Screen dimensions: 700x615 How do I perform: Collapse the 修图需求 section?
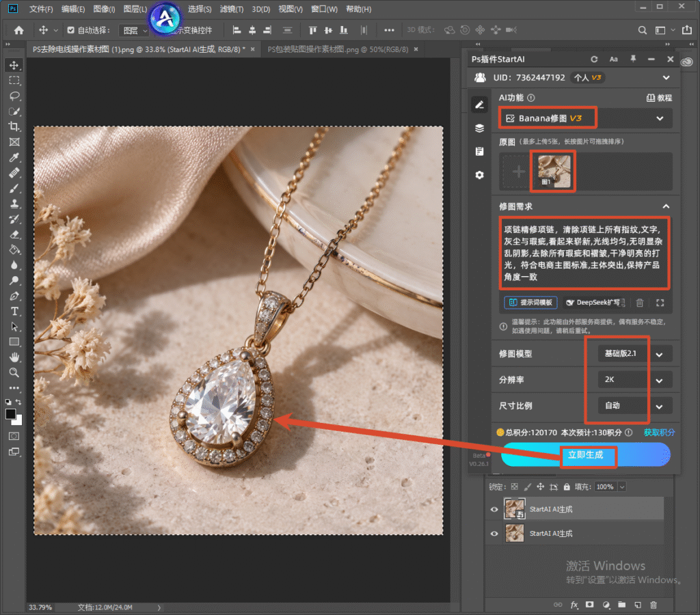[666, 206]
